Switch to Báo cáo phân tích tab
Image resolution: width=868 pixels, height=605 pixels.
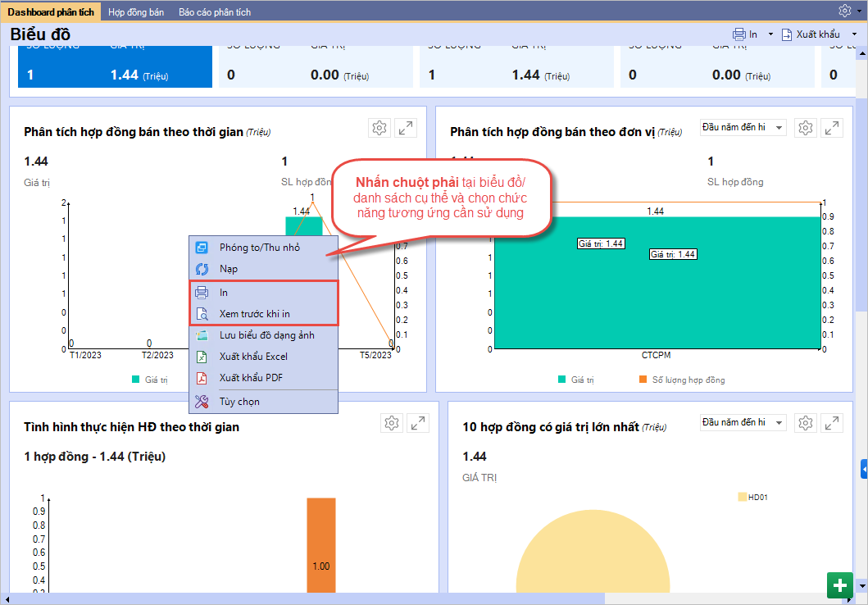214,12
